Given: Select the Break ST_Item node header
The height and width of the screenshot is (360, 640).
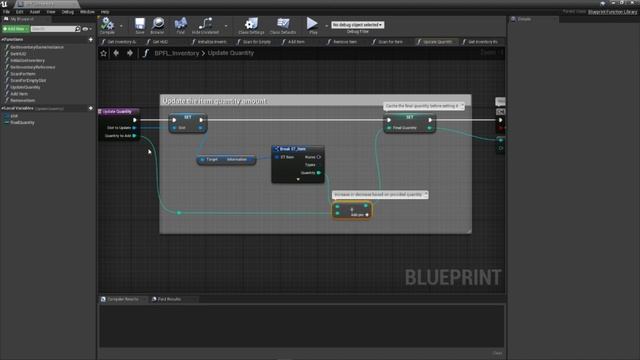Looking at the screenshot, I should 298,149.
